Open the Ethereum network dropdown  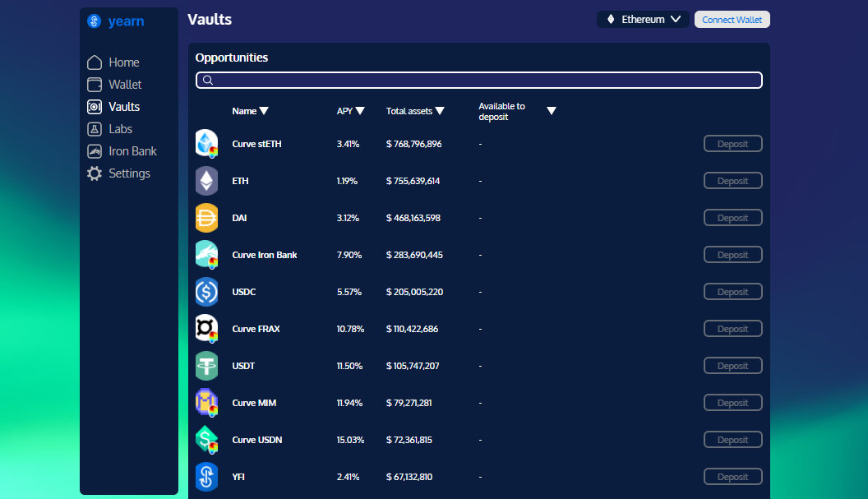pos(643,19)
